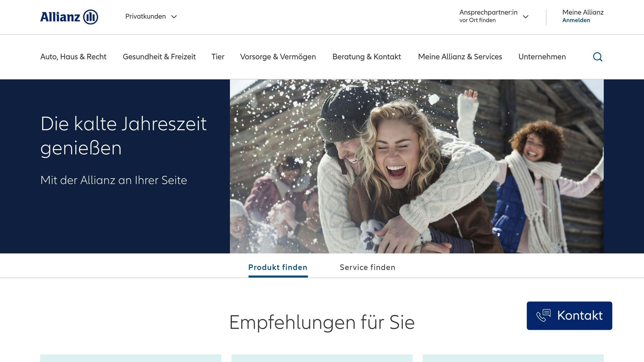The height and width of the screenshot is (362, 644).
Task: Collapse the chevron next to Privatkunden
Action: (174, 17)
